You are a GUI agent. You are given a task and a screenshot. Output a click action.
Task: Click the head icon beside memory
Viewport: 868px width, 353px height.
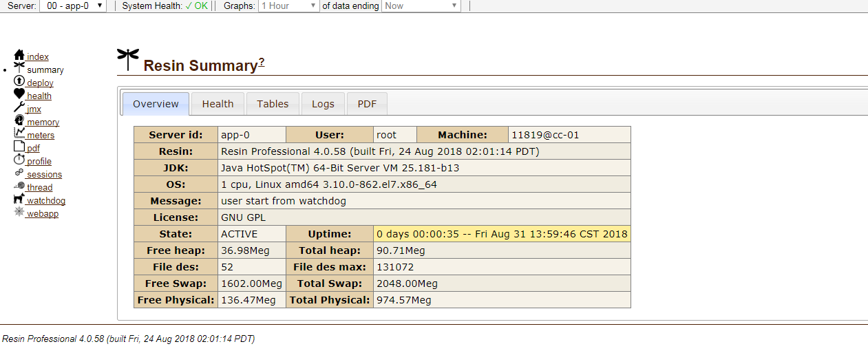click(x=19, y=120)
